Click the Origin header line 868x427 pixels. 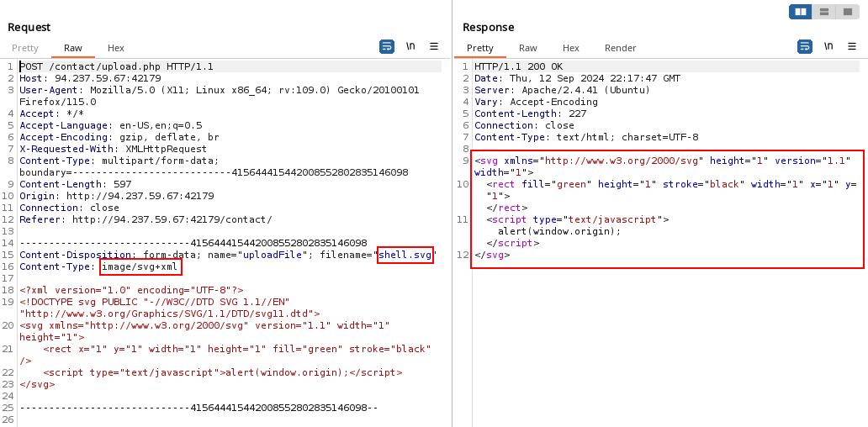[x=117, y=196]
